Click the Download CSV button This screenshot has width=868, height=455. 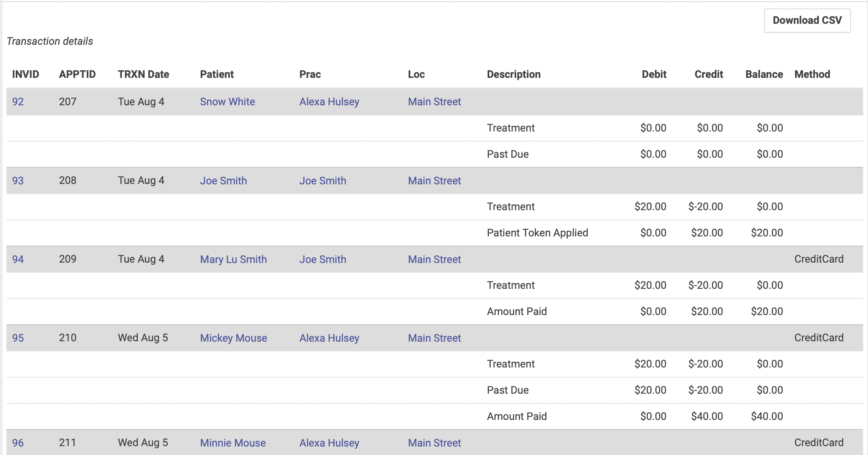tap(807, 20)
